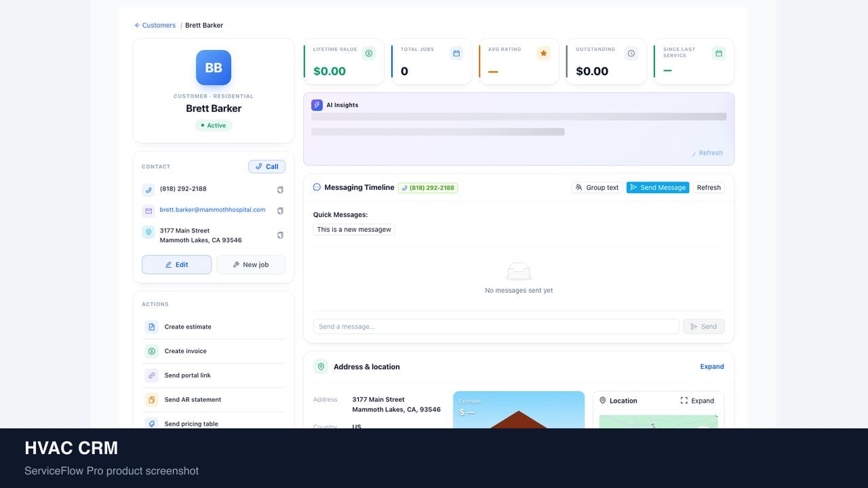Viewport: 868px width, 488px height.
Task: Call the customer Brett Barker
Action: coord(267,166)
